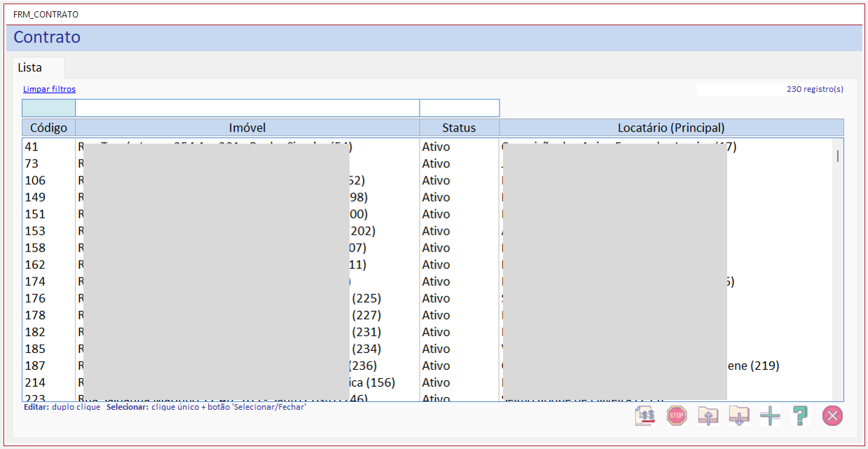Click the Imóvel column header
The image size is (868, 449).
[x=247, y=127]
